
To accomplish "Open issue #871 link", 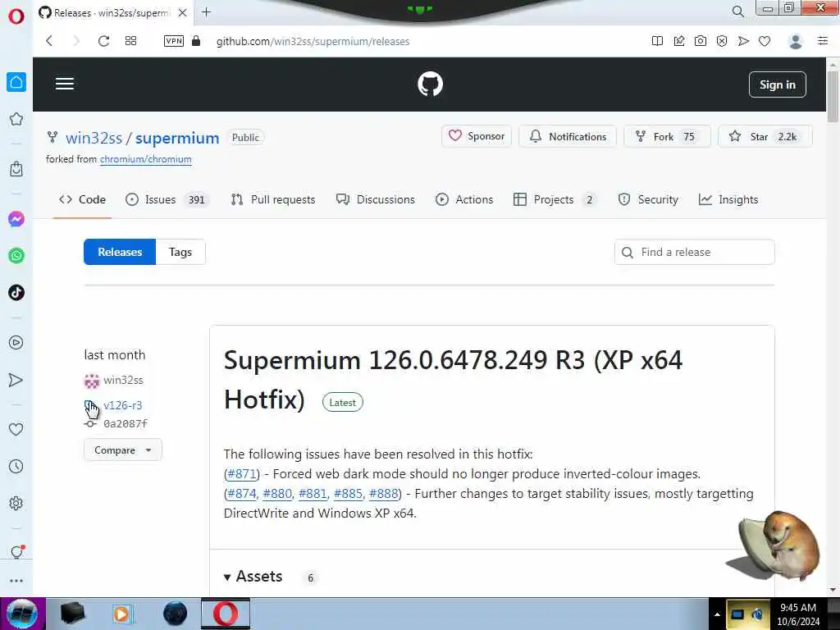I will point(242,474).
